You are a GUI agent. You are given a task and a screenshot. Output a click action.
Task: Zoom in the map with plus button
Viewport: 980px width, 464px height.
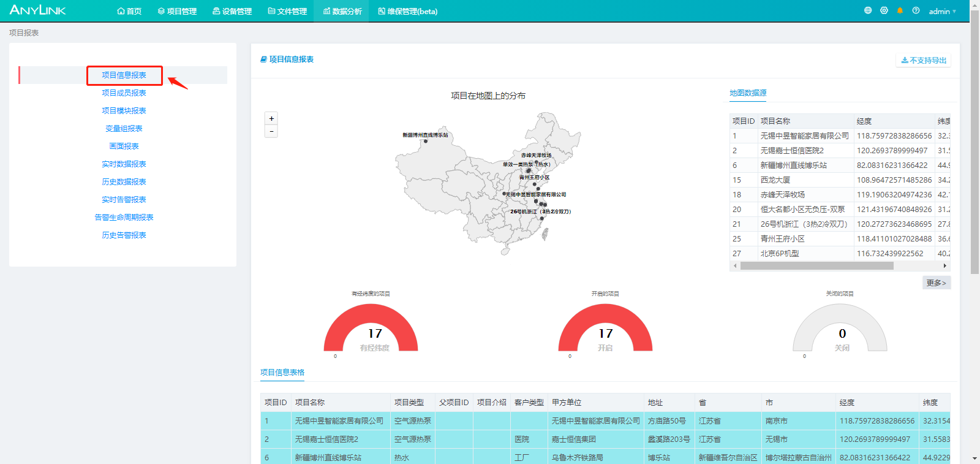pos(271,118)
